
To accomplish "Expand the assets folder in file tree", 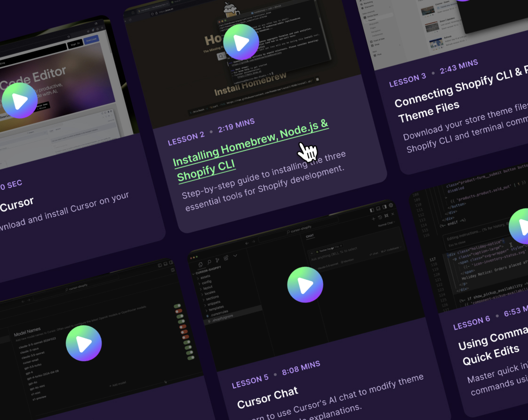I will click(205, 277).
